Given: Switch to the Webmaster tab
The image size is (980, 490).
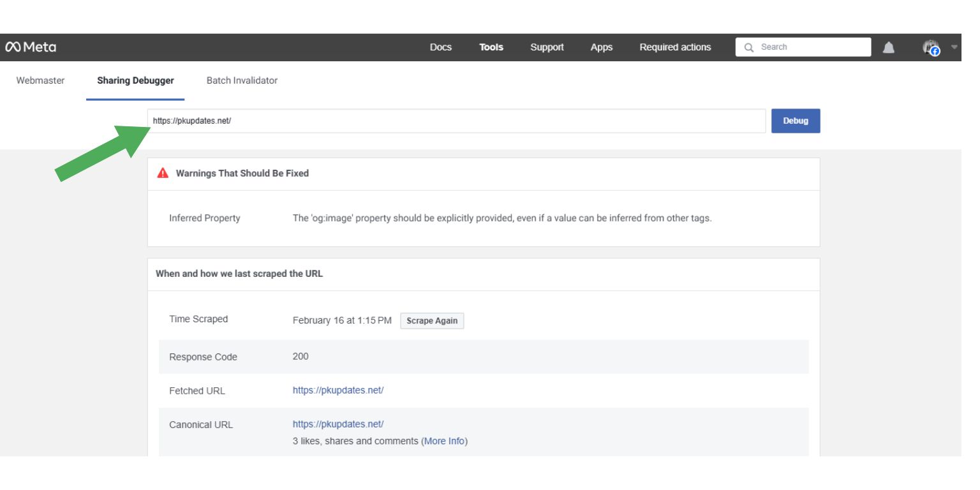Looking at the screenshot, I should [40, 81].
